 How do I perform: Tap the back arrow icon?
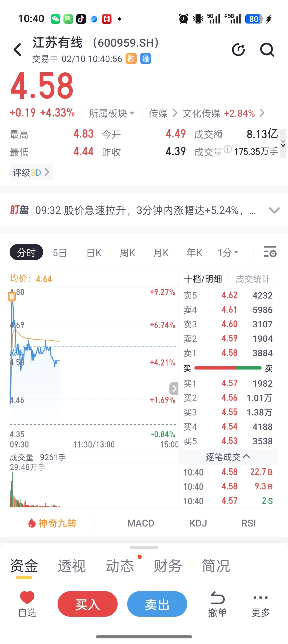(x=18, y=50)
